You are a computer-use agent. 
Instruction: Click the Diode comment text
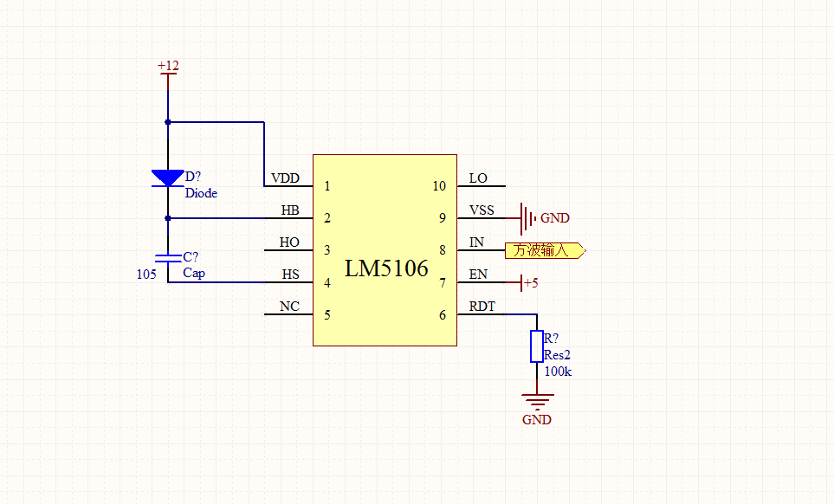click(x=201, y=193)
